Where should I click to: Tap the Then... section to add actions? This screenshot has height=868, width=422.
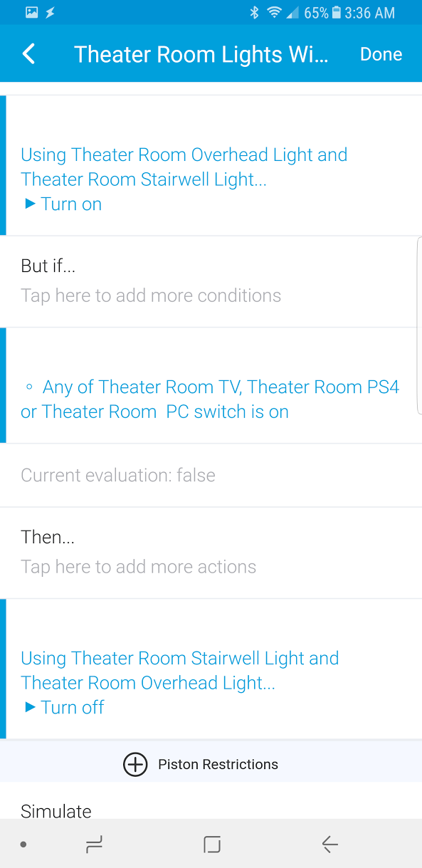211,553
